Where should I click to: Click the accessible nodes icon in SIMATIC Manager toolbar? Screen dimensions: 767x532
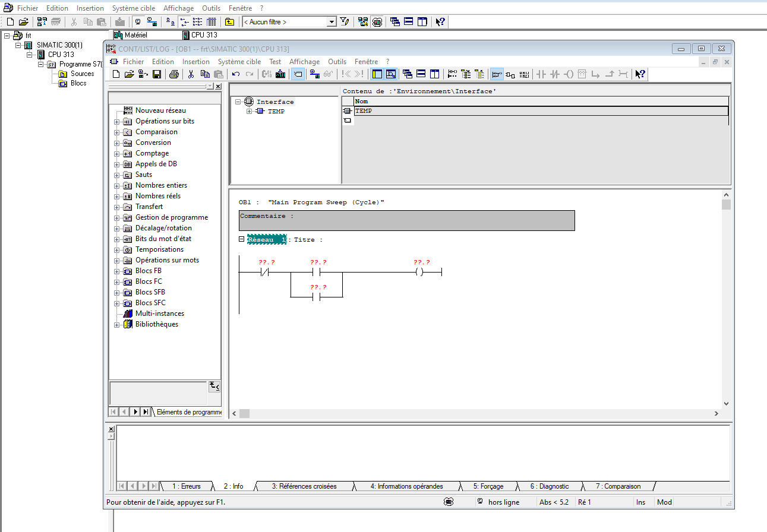pyautogui.click(x=42, y=22)
